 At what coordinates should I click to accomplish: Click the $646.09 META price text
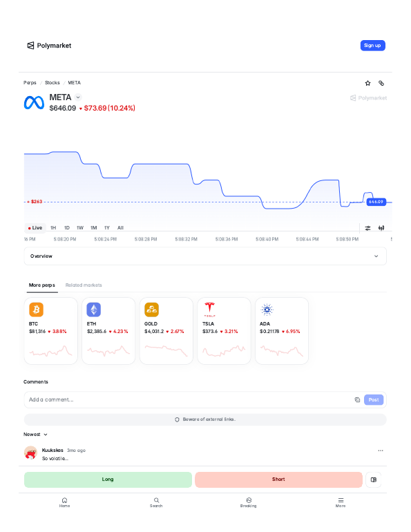tap(63, 108)
